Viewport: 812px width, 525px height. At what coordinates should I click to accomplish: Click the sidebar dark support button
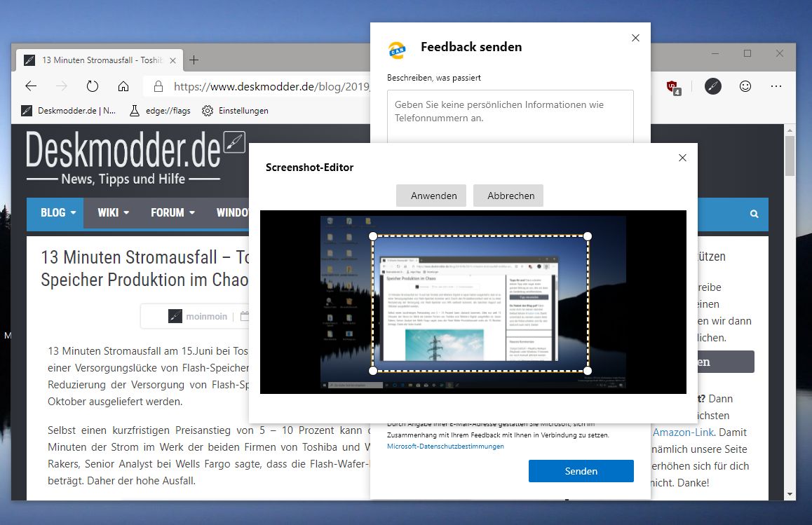(x=726, y=362)
